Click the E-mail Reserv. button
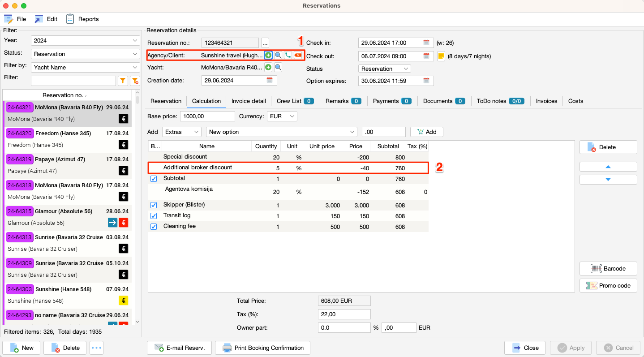The width and height of the screenshot is (644, 357). point(179,348)
